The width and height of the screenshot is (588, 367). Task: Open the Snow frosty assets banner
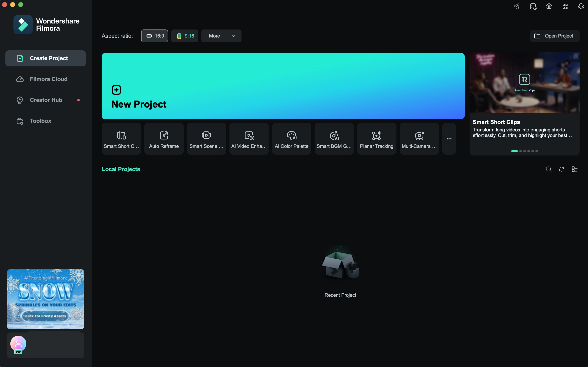[45, 299]
